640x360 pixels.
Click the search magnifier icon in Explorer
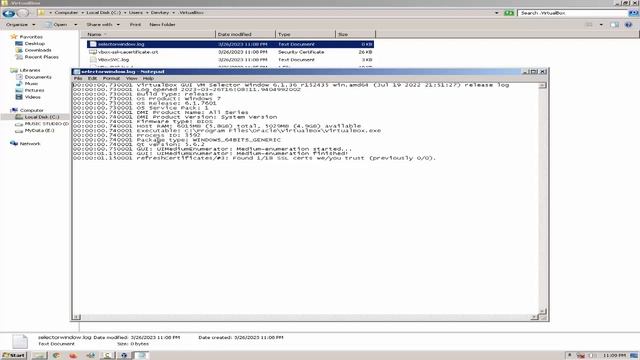pyautogui.click(x=633, y=13)
